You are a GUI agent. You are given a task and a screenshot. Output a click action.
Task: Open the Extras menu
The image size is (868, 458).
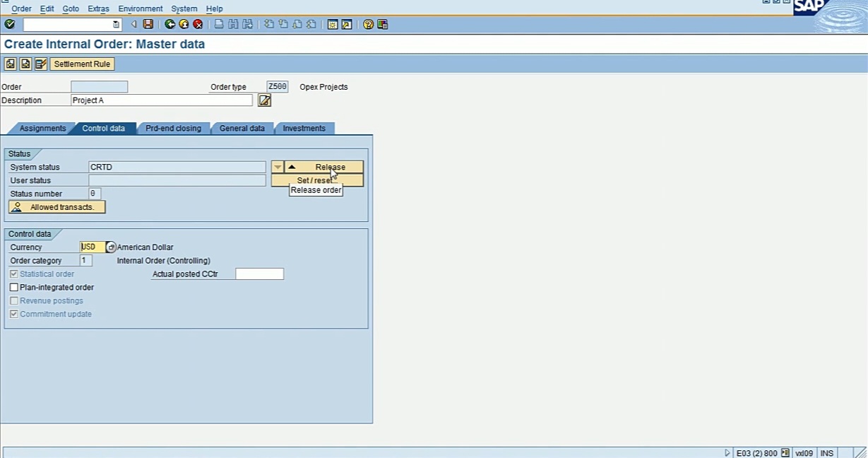98,8
